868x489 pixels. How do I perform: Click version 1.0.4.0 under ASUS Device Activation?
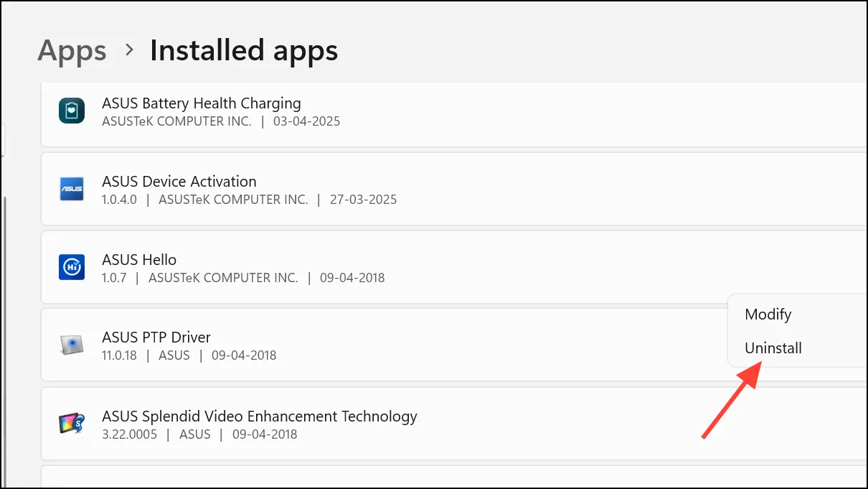[120, 200]
